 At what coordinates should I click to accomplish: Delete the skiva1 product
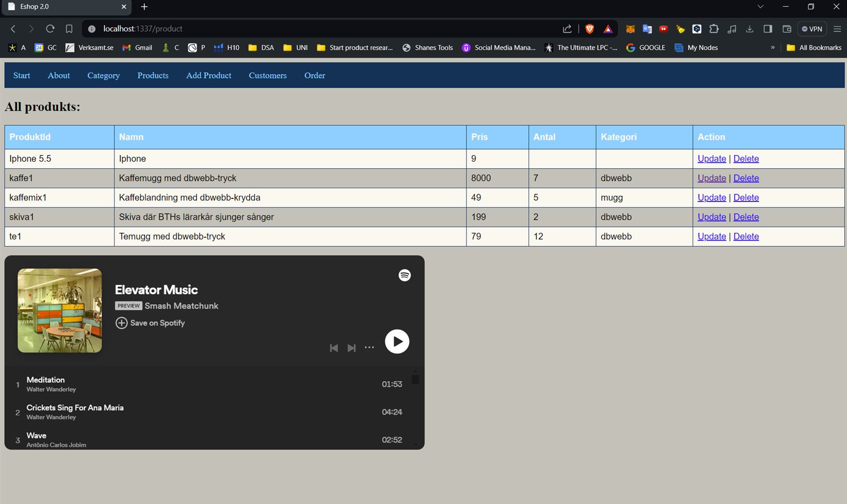pyautogui.click(x=746, y=217)
